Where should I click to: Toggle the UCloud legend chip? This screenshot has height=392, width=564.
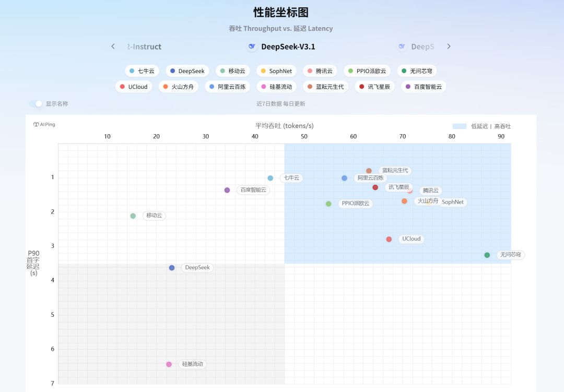point(134,87)
